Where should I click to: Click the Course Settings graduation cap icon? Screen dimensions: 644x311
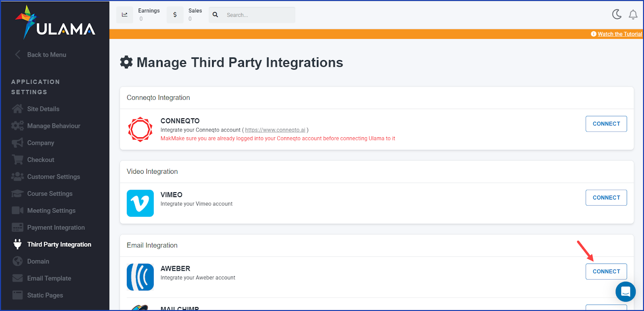(17, 194)
